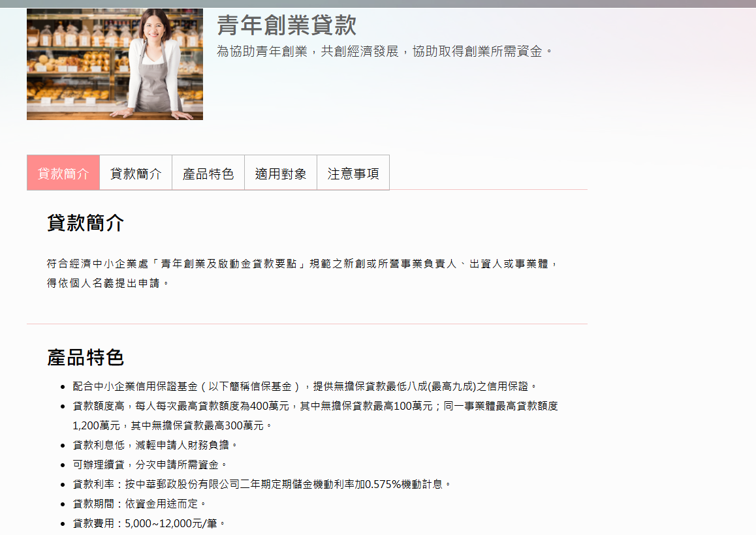Select the pink highlighted 貸款簡介 tab
The image size is (756, 535).
click(63, 172)
